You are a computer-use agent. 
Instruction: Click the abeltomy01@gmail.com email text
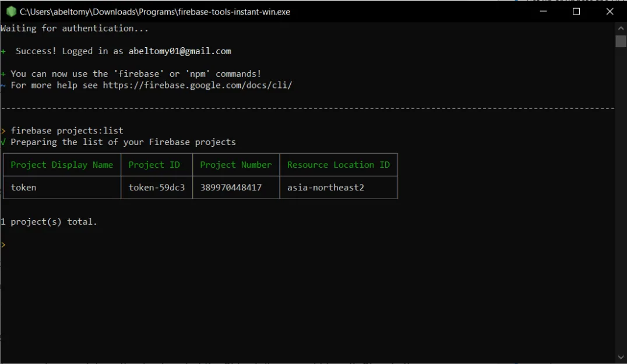179,51
